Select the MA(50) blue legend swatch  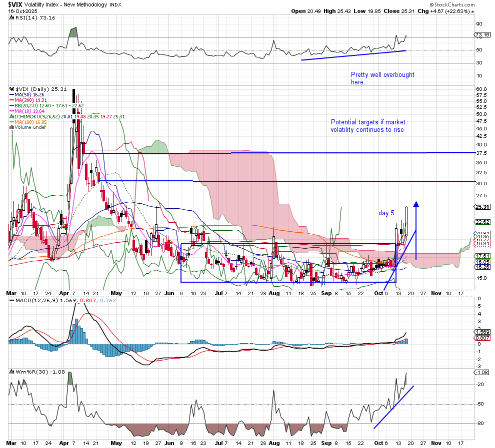coord(11,93)
